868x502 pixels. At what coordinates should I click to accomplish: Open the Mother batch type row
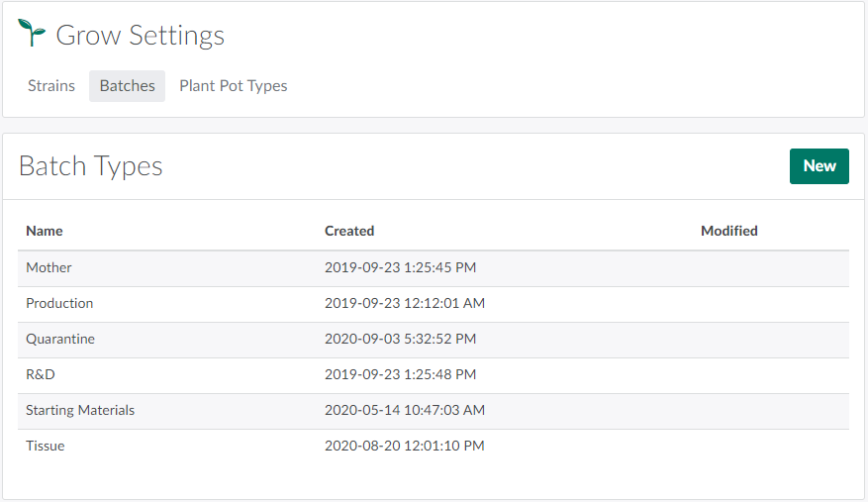tap(48, 267)
